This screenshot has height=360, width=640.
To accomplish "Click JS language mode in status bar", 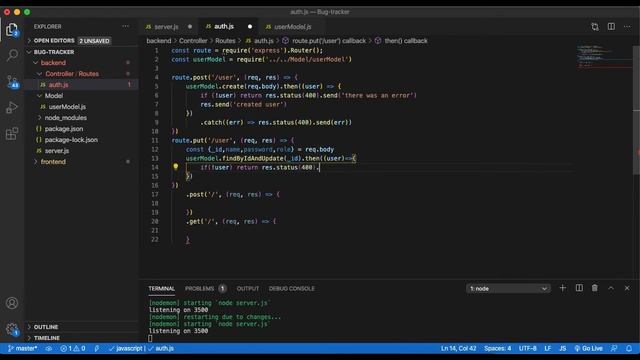I will (x=562, y=349).
